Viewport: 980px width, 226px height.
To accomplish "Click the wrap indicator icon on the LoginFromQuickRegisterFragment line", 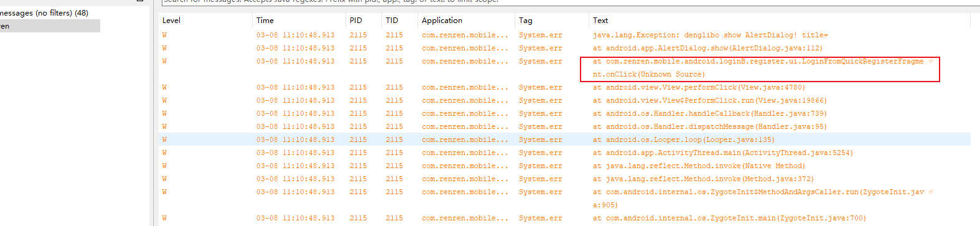I will pyautogui.click(x=931, y=62).
